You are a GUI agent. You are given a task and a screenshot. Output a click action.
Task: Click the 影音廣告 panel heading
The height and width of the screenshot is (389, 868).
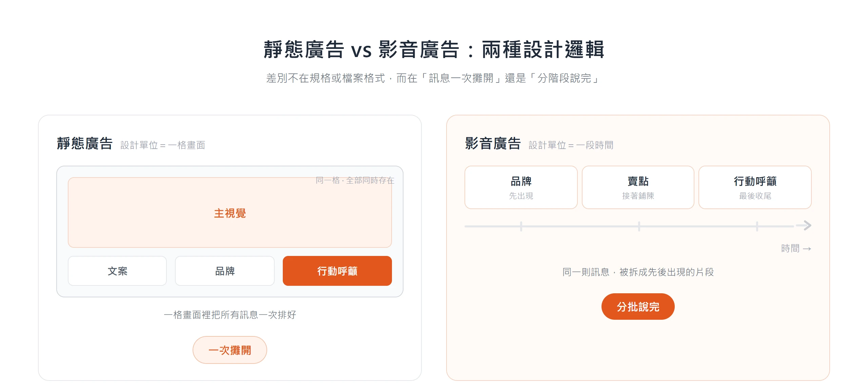[493, 144]
